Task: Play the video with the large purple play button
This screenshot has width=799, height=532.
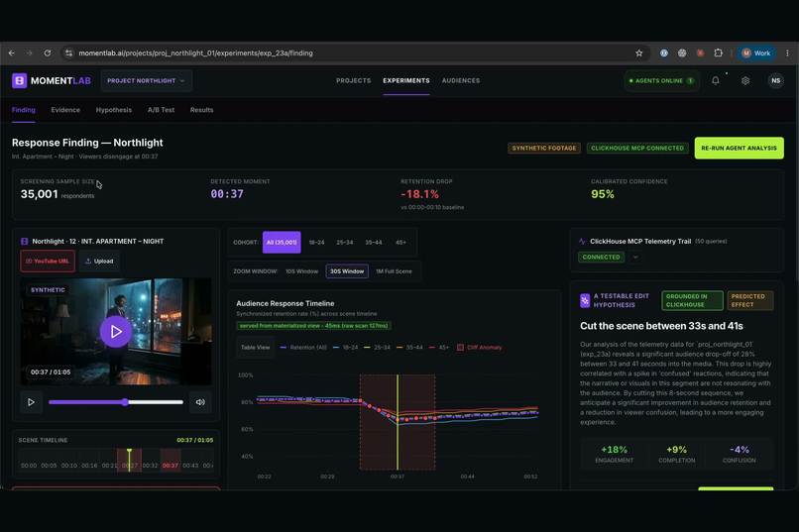Action: pyautogui.click(x=116, y=332)
